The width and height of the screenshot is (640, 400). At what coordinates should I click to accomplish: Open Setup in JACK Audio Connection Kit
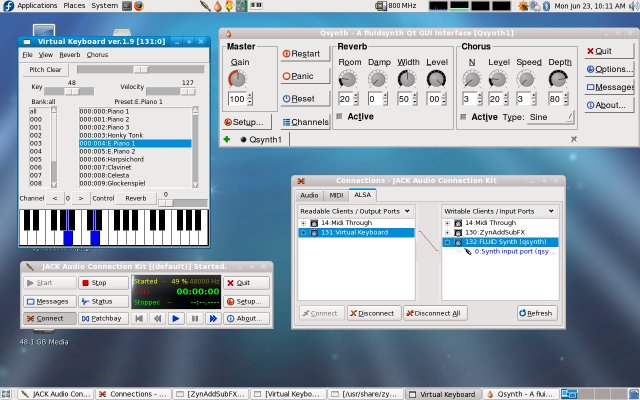tap(246, 301)
